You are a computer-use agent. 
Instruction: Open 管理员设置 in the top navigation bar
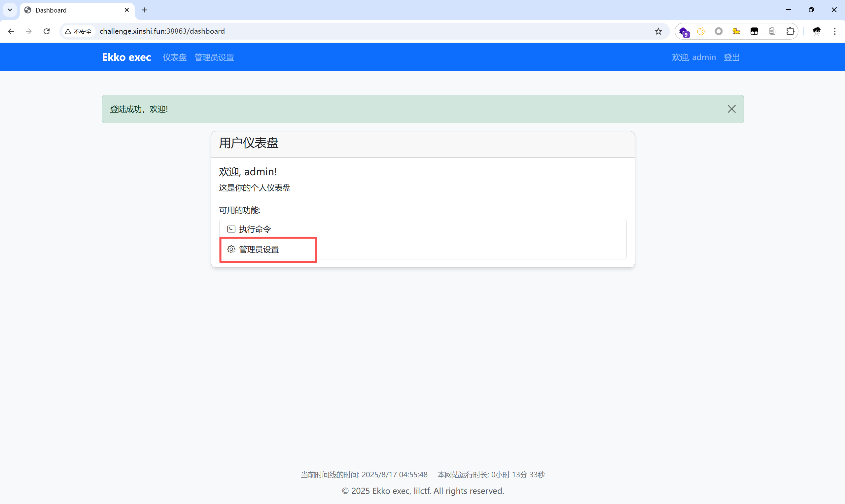pyautogui.click(x=214, y=57)
